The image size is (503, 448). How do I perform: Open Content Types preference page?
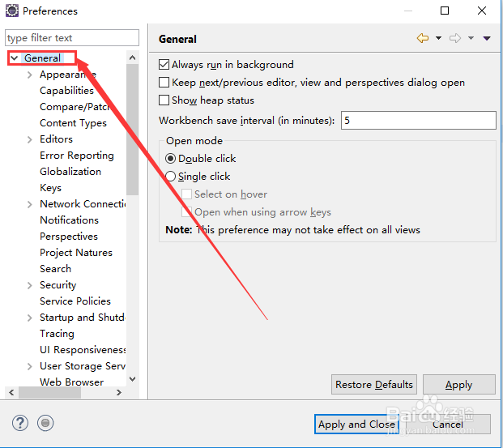coord(73,123)
